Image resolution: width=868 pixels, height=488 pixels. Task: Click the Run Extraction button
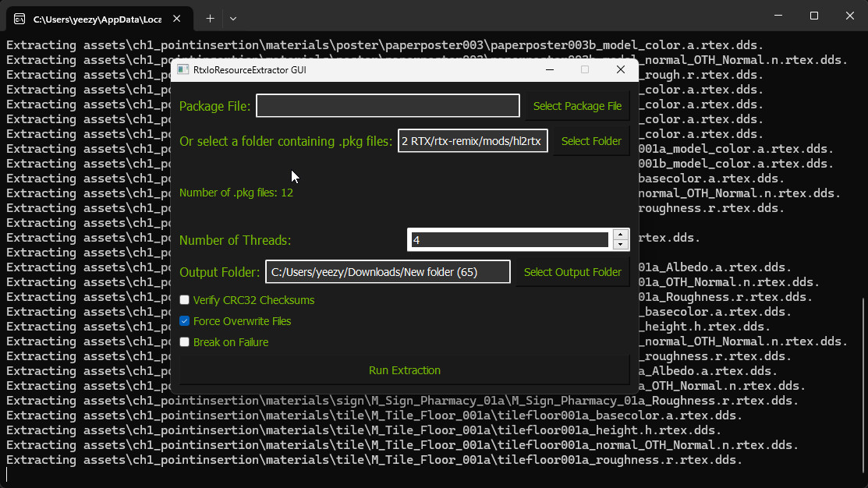404,371
